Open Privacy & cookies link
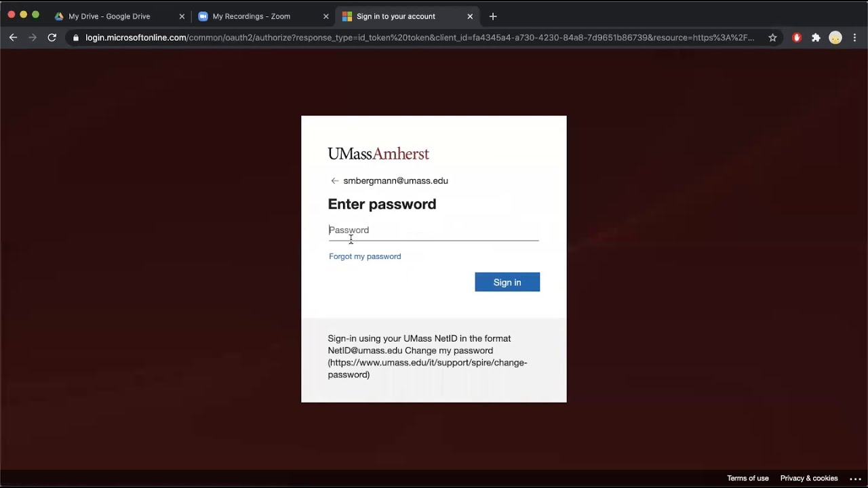This screenshot has width=868, height=488. [x=808, y=479]
